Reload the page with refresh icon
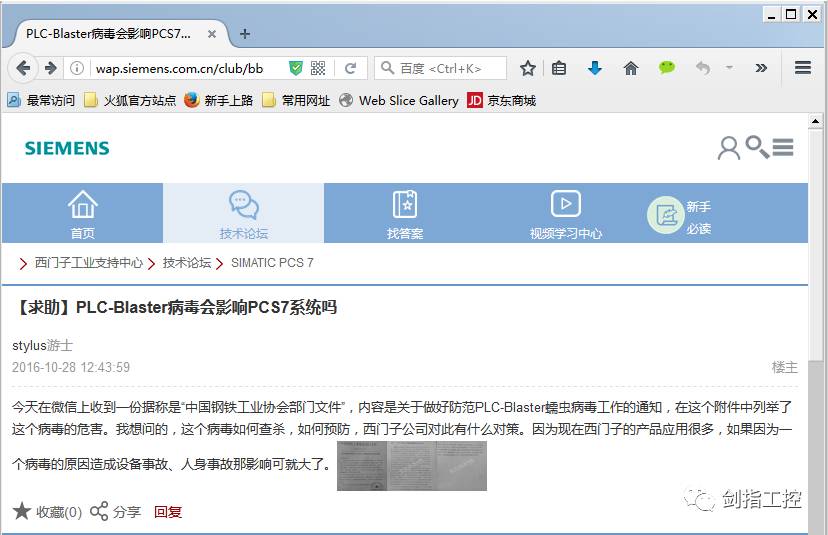This screenshot has width=828, height=535. tap(350, 68)
